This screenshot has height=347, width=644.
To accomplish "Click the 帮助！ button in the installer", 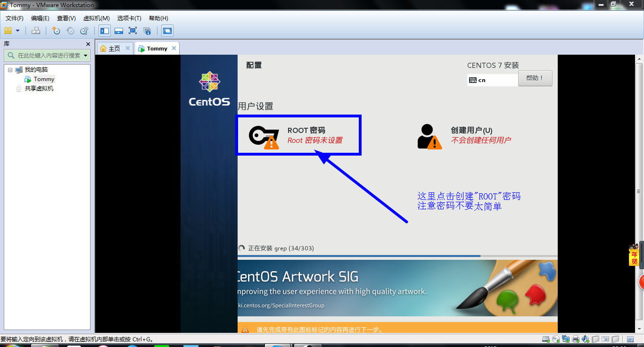I will tap(535, 78).
